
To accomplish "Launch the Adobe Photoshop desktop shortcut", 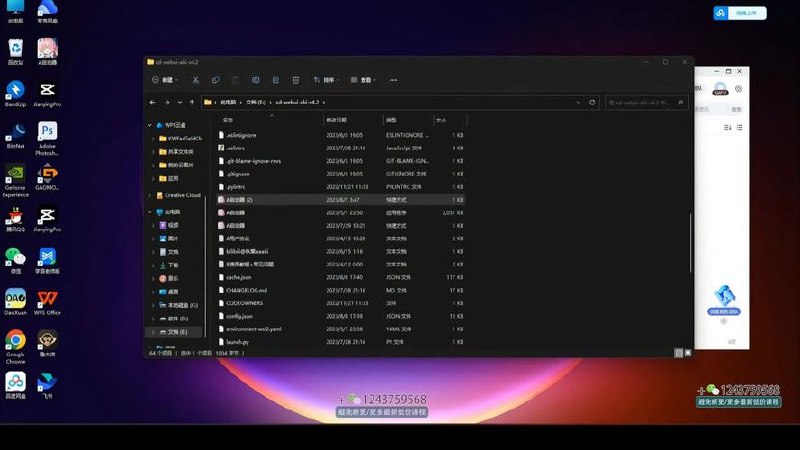I will (x=47, y=139).
